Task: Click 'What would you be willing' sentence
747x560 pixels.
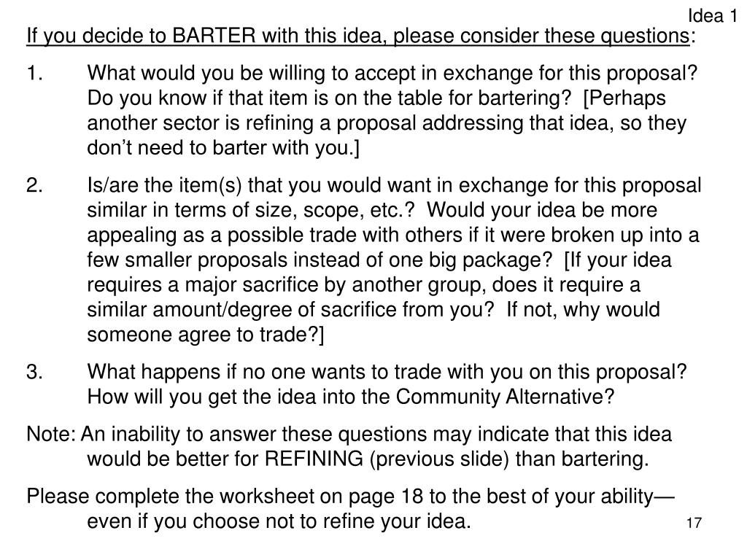Action: [x=392, y=73]
